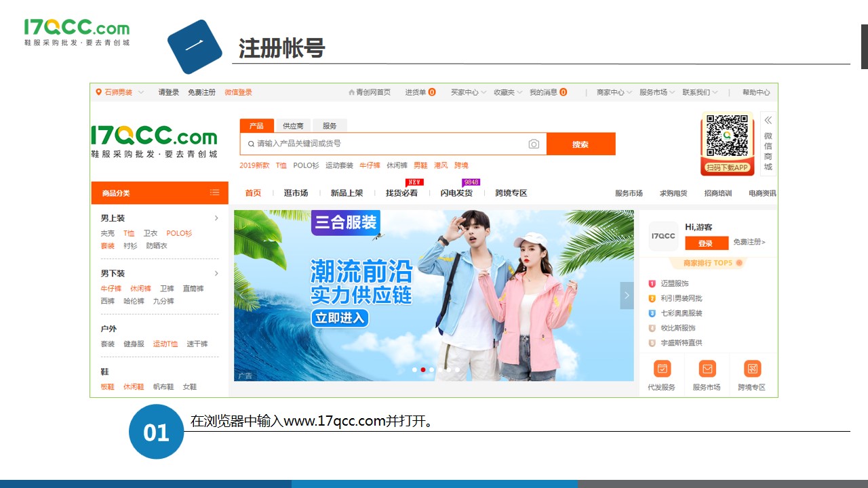Open the 石狮男装 location dropdown

click(120, 92)
